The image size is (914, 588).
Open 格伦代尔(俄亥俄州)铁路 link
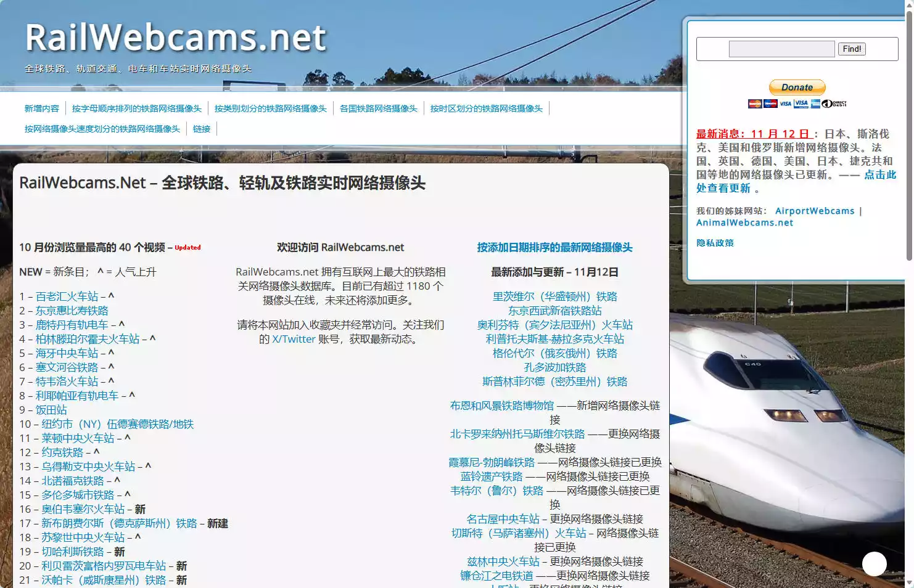555,353
